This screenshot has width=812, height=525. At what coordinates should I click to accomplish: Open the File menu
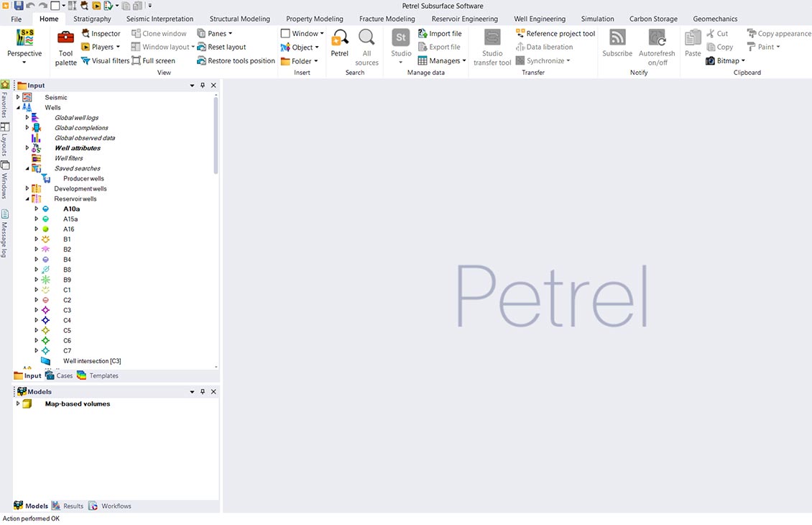[15, 18]
